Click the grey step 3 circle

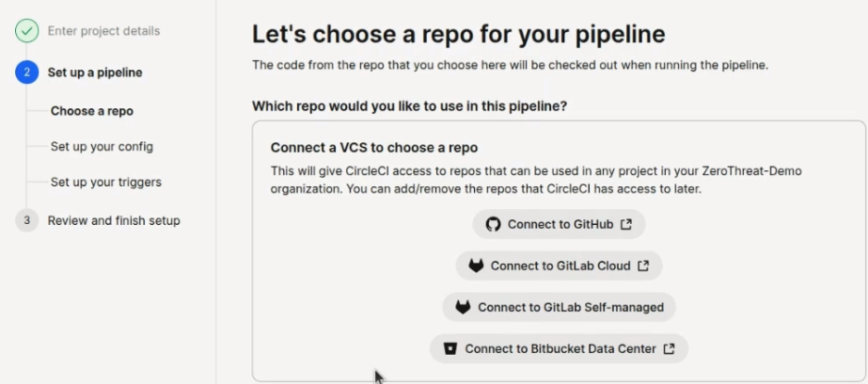(26, 220)
